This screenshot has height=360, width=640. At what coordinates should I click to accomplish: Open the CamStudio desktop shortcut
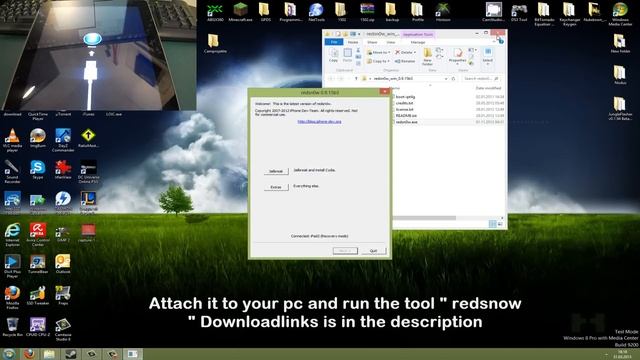tap(493, 11)
